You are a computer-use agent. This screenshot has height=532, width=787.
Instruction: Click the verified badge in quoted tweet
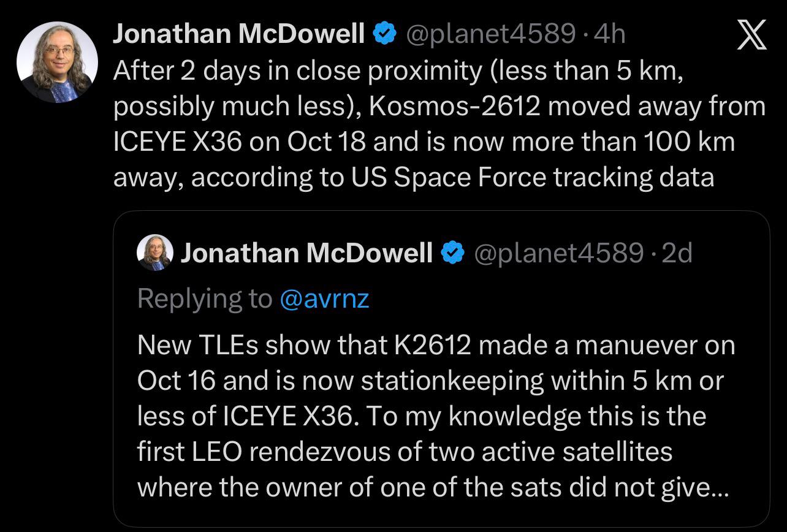[x=453, y=253]
